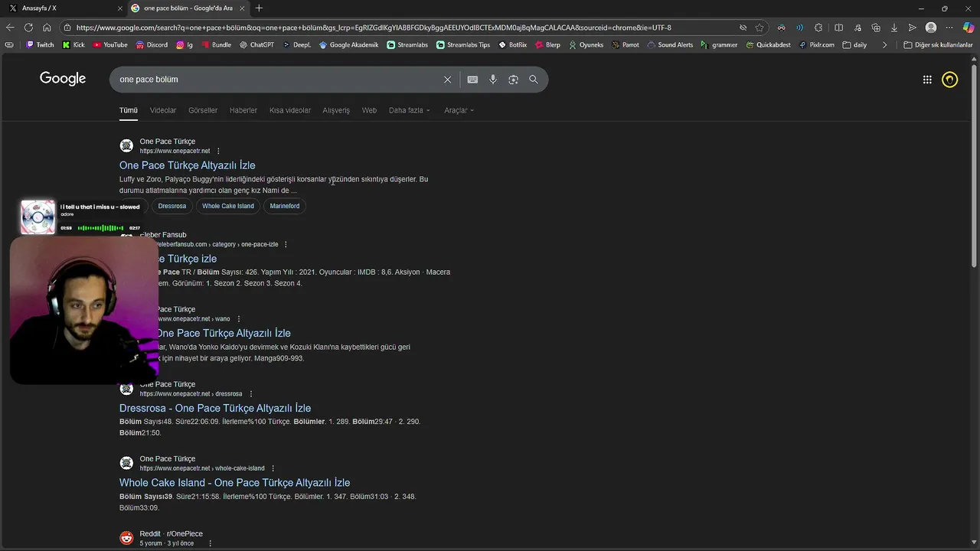Open the daily bookmarks folder
The image size is (980, 551).
[x=854, y=45]
